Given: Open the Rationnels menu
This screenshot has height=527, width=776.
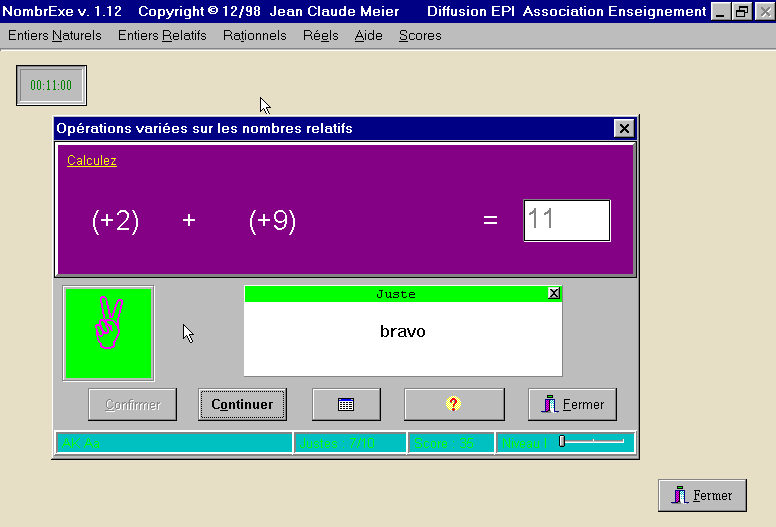Looking at the screenshot, I should click(x=254, y=35).
